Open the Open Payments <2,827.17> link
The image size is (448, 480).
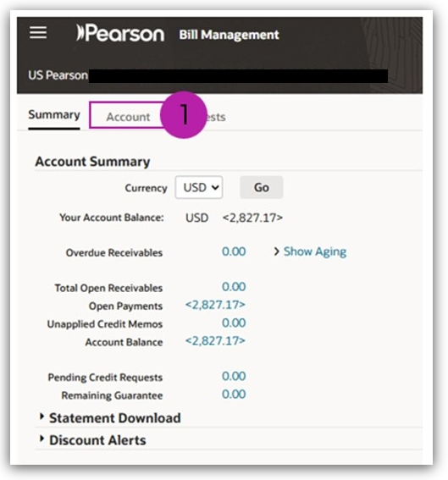point(215,305)
